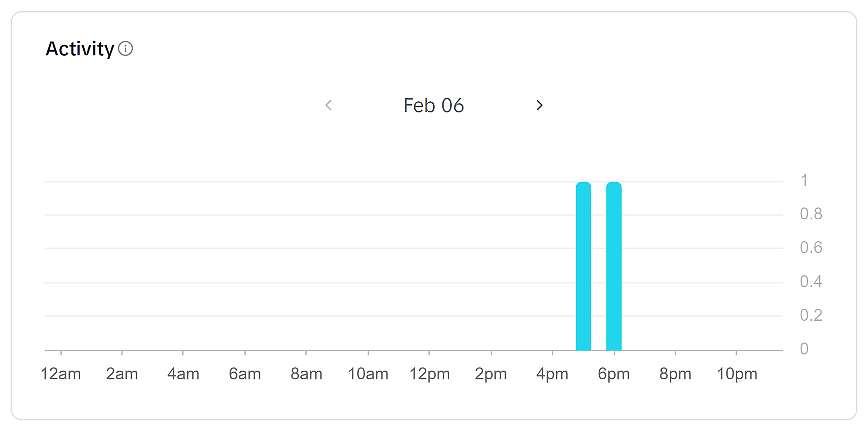
Task: Click the Activity heading text
Action: pos(80,49)
